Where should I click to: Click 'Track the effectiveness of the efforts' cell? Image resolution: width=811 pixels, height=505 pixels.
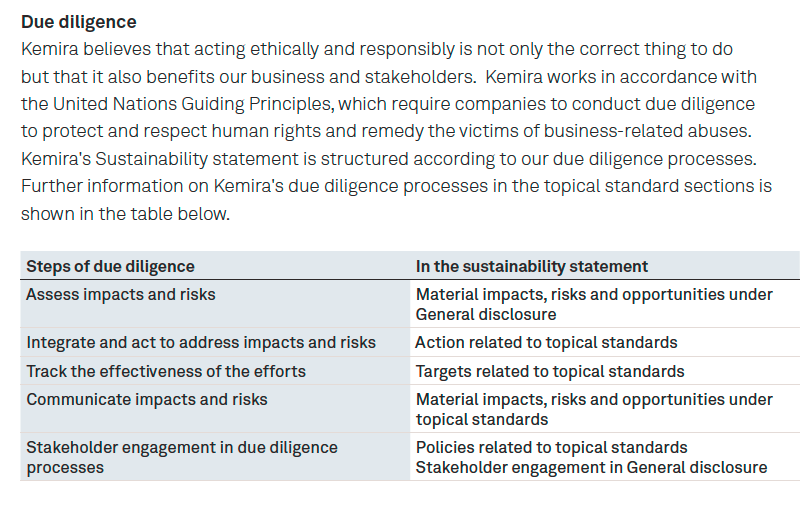(215, 371)
